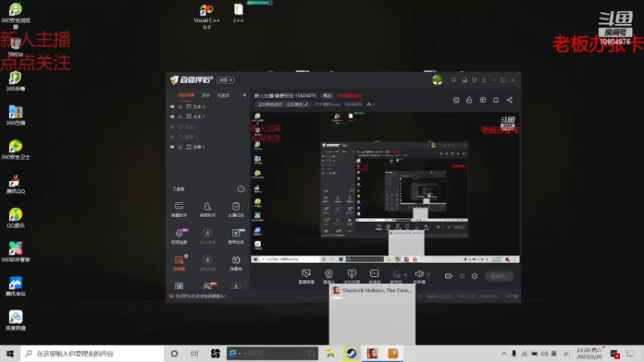This screenshot has width=644, height=362.
Task: Select the 文本 3 layer row
Action: (208, 107)
